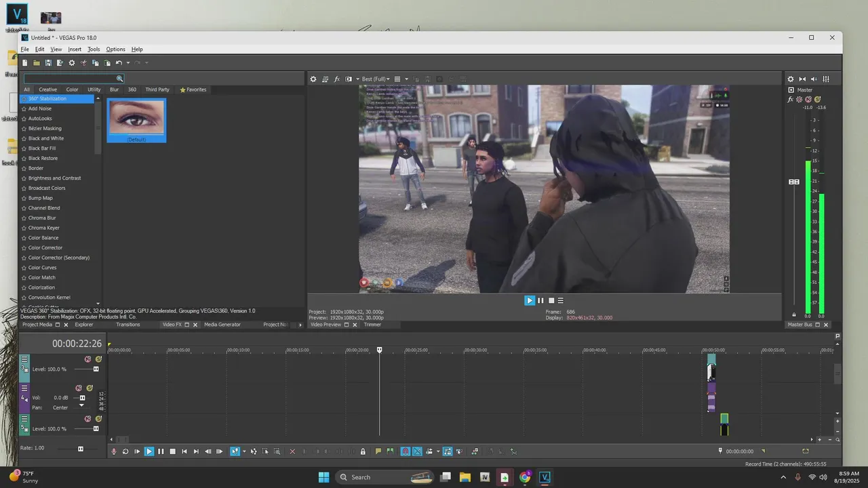
Task: Click Record button in transport bar
Action: pyautogui.click(x=114, y=451)
